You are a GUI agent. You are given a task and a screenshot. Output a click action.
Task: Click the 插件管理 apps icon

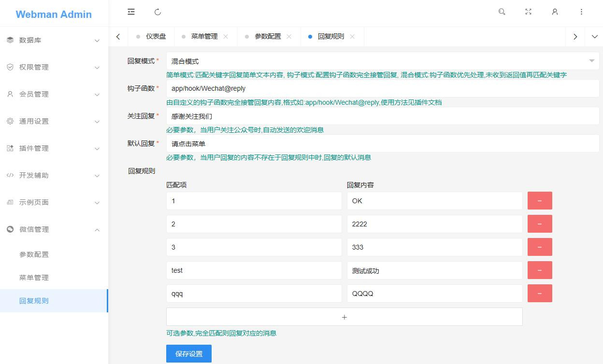[x=10, y=148]
